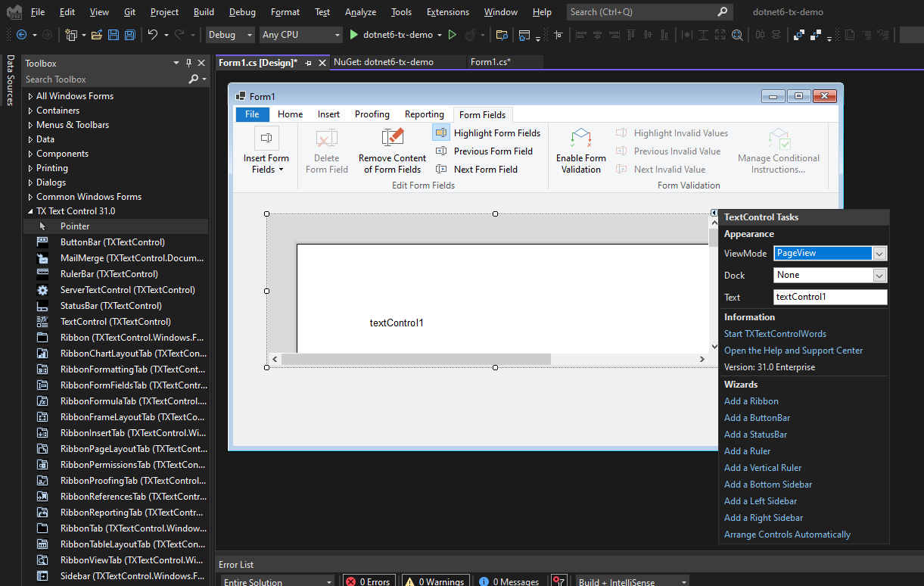Toggle Highlight Form Fields button
The image size is (924, 586).
(x=487, y=133)
